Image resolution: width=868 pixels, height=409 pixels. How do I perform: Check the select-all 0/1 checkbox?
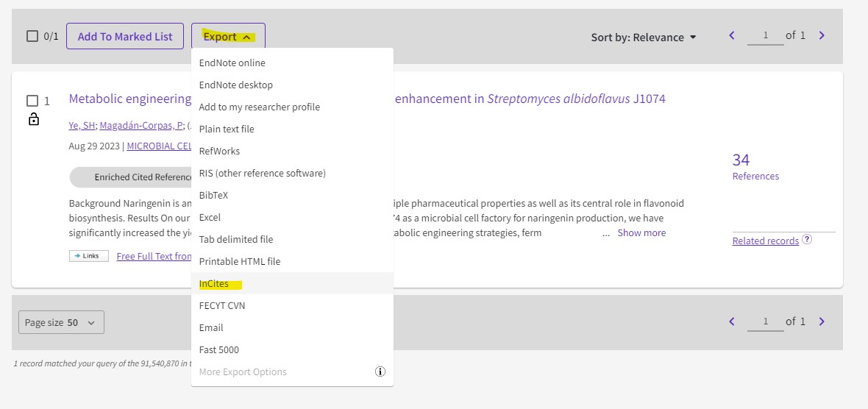32,36
